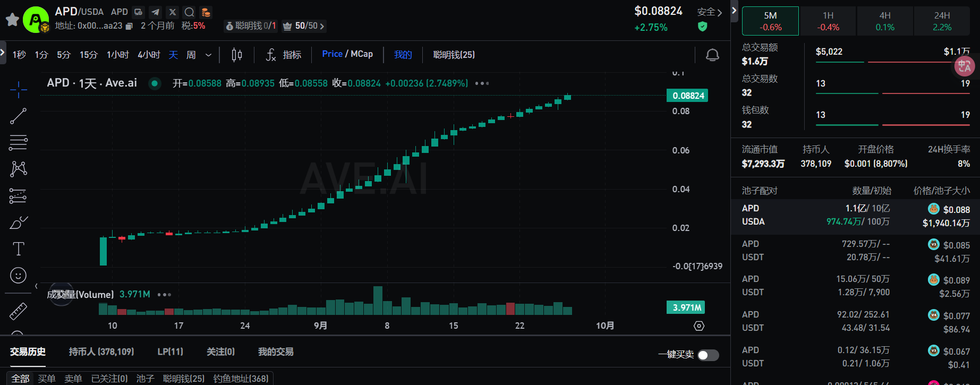Toggle the 一键买卖 switch

click(x=708, y=355)
